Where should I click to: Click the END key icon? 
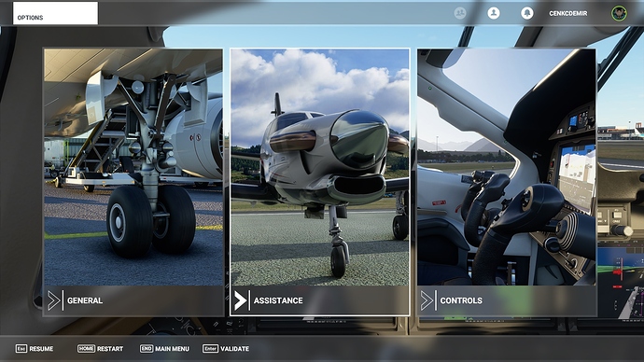tap(147, 348)
